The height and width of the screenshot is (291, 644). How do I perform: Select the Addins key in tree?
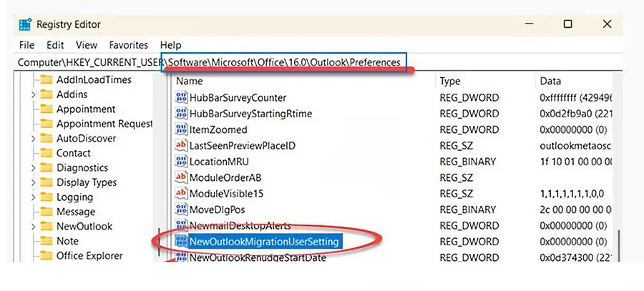click(72, 94)
